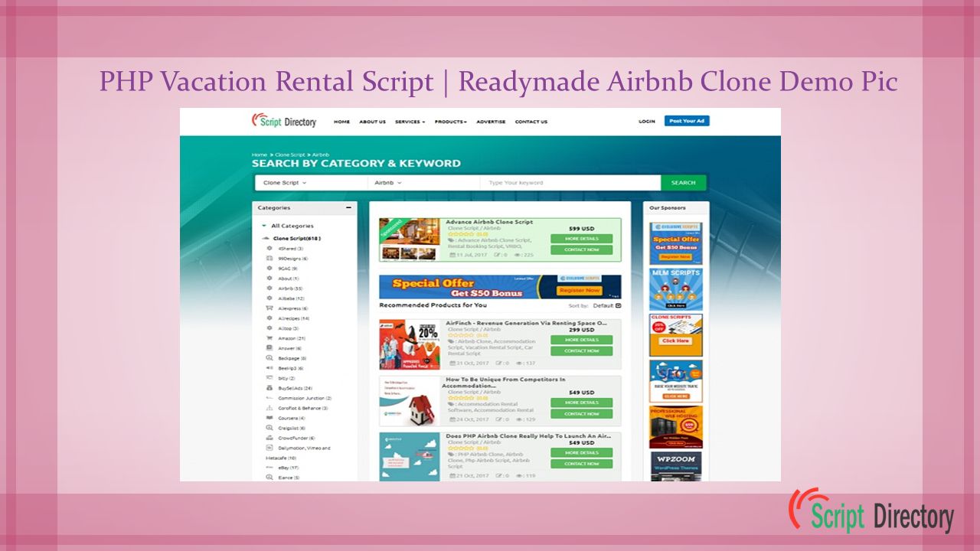980x551 pixels.
Task: Go to the Home menu item
Action: 341,122
